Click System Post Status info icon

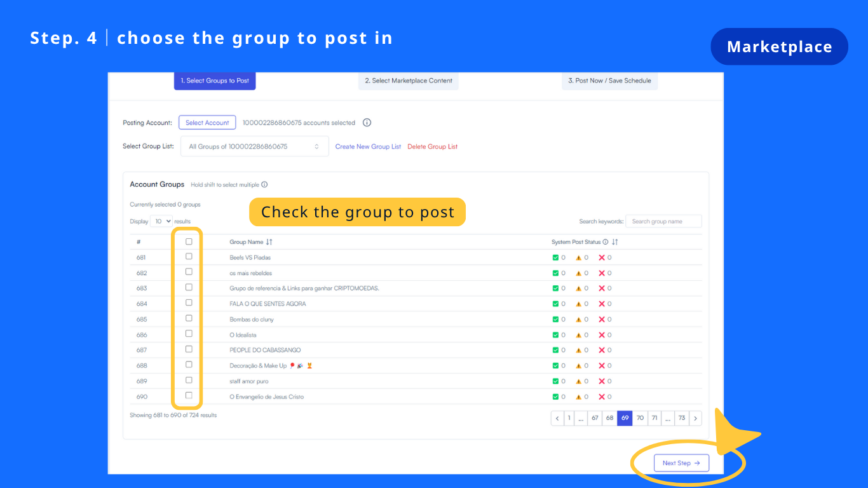(606, 242)
